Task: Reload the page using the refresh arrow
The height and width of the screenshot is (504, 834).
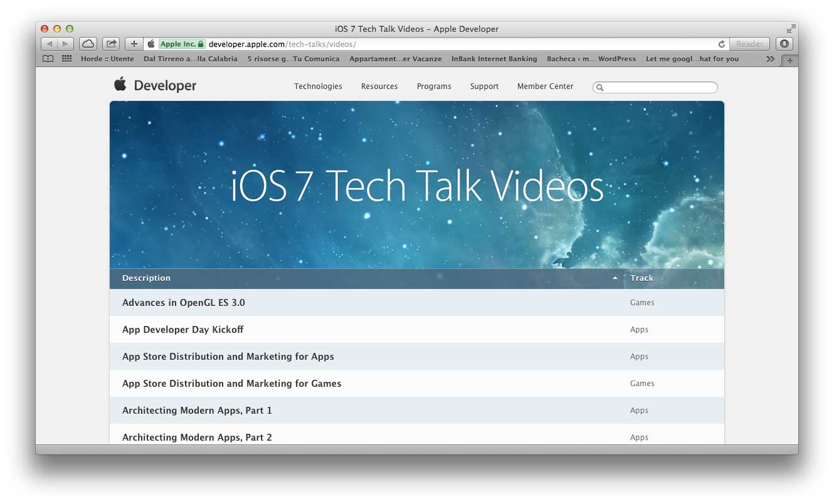Action: click(722, 44)
